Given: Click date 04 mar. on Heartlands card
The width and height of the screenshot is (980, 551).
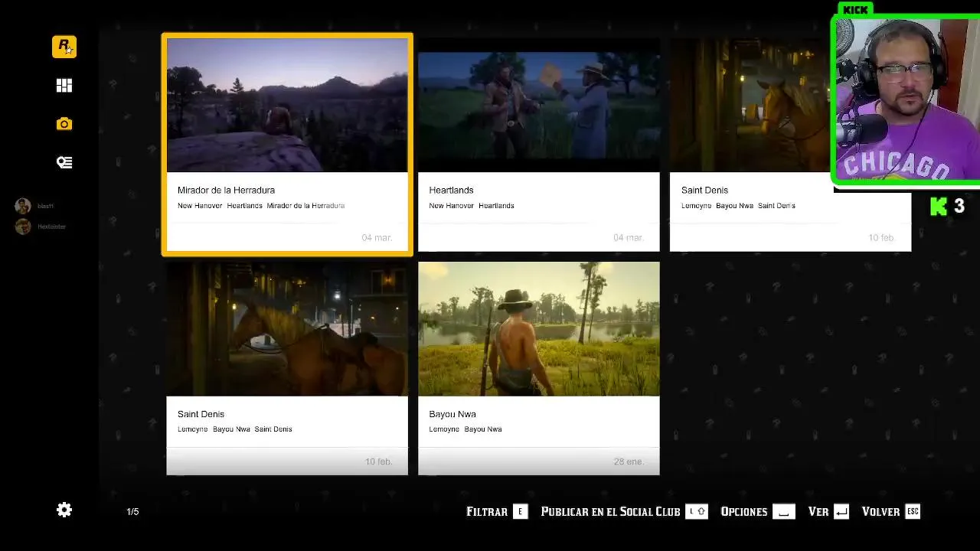Looking at the screenshot, I should click(x=629, y=237).
